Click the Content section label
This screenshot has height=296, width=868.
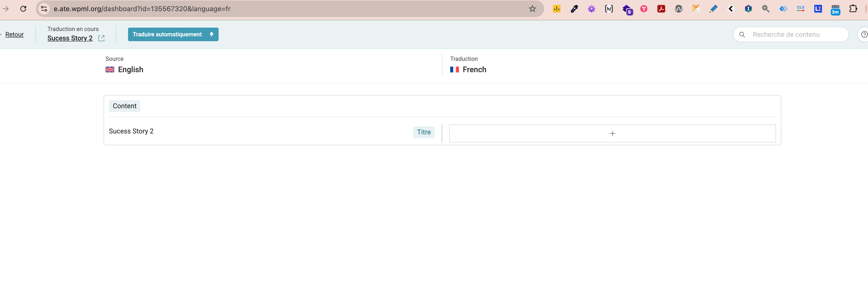coord(124,106)
